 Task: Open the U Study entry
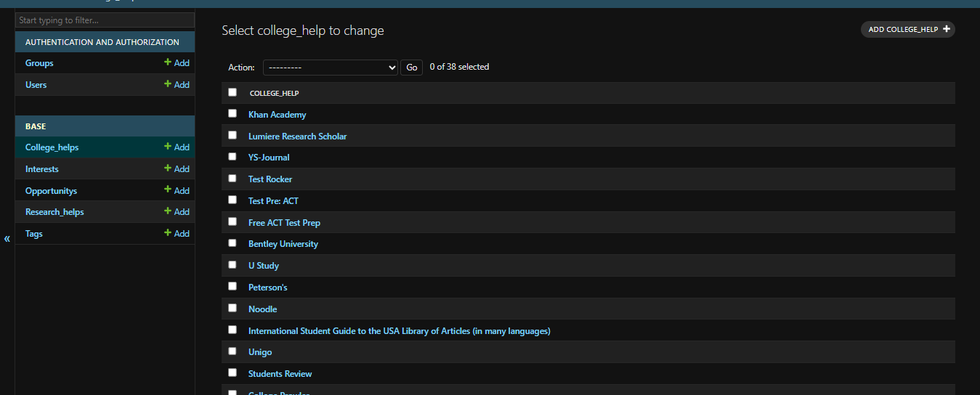pos(264,266)
